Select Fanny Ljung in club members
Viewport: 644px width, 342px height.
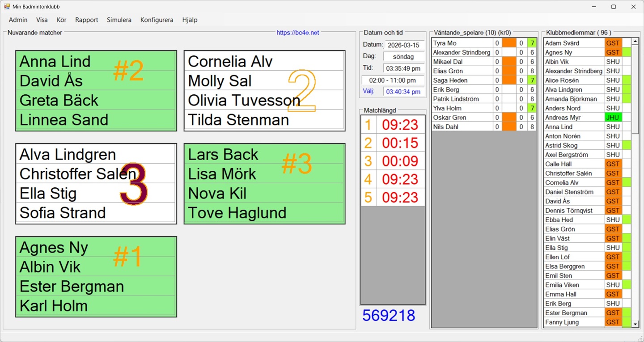[x=574, y=322]
